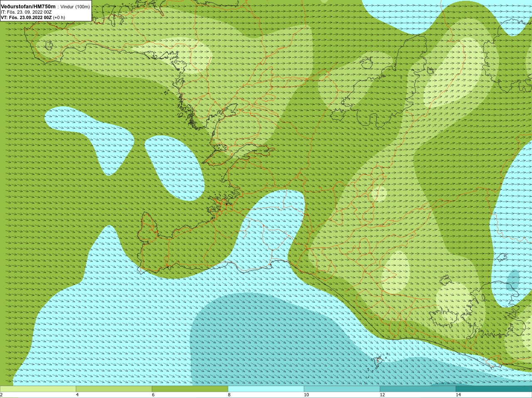532x398 pixels.
Task: Pick the olive green 6–8 legend swatch
Action: pos(190,388)
